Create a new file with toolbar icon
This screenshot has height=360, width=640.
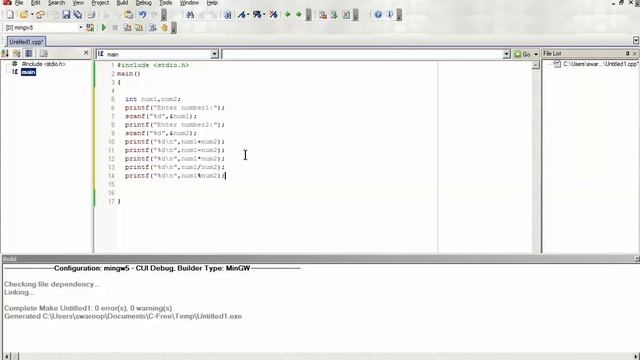10,15
